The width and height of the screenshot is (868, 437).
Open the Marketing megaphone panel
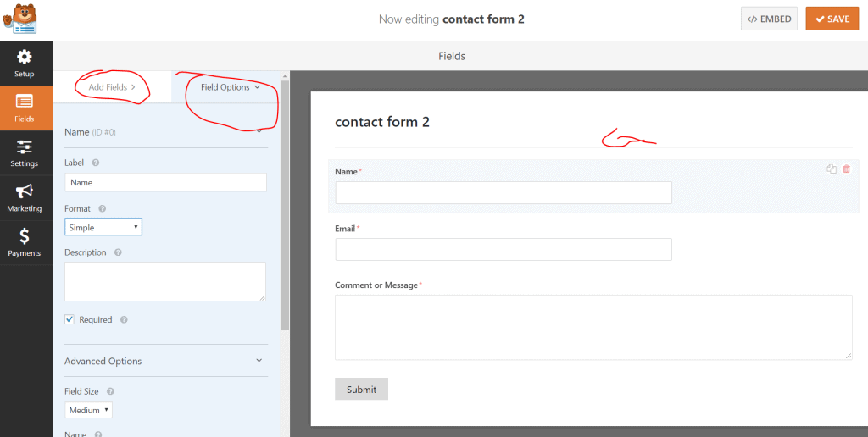25,198
